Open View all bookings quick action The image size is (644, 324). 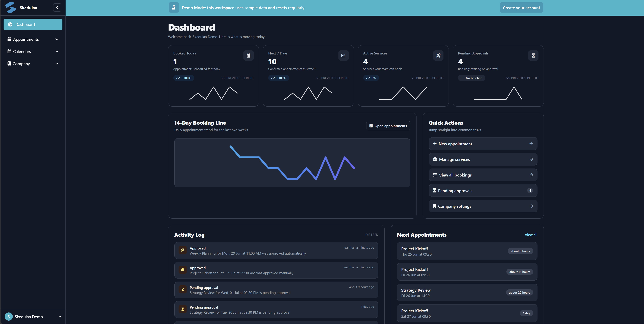483,175
